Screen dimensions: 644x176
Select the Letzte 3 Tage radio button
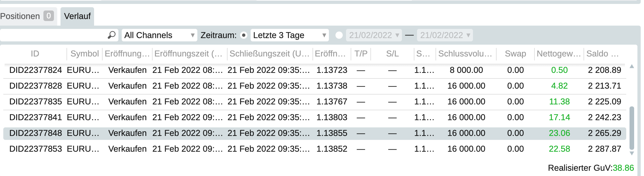point(244,35)
